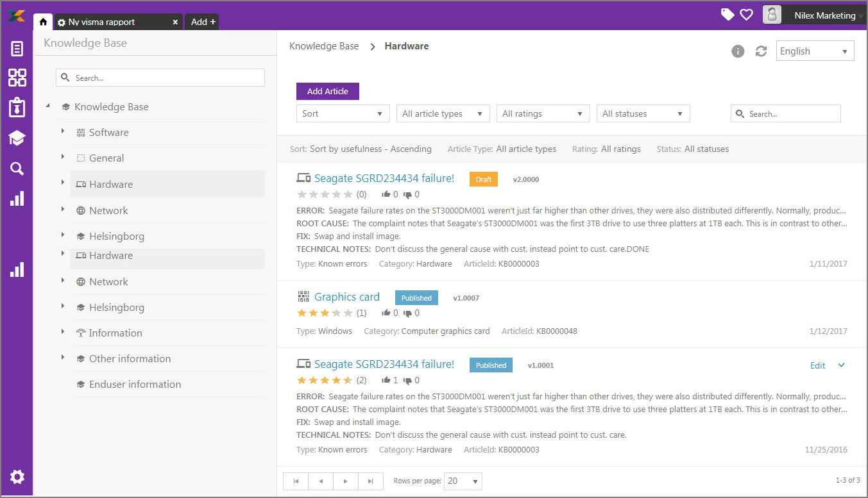Open the graduation cap knowledge icon

tap(17, 138)
